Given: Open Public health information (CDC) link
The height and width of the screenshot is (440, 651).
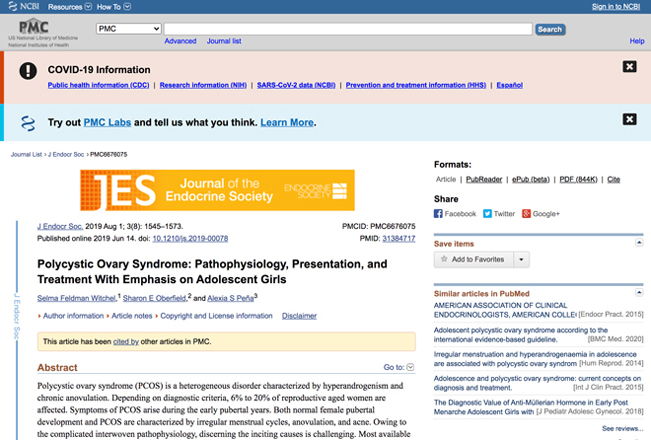Looking at the screenshot, I should click(x=98, y=85).
